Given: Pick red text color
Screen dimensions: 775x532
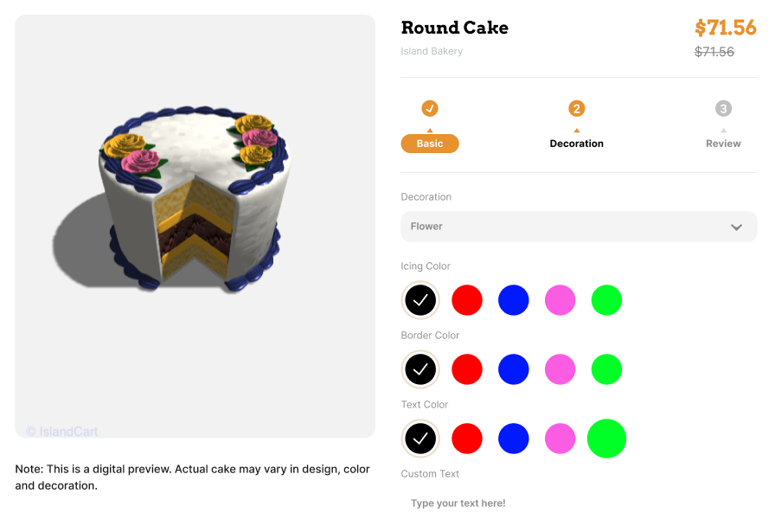Looking at the screenshot, I should click(467, 439).
